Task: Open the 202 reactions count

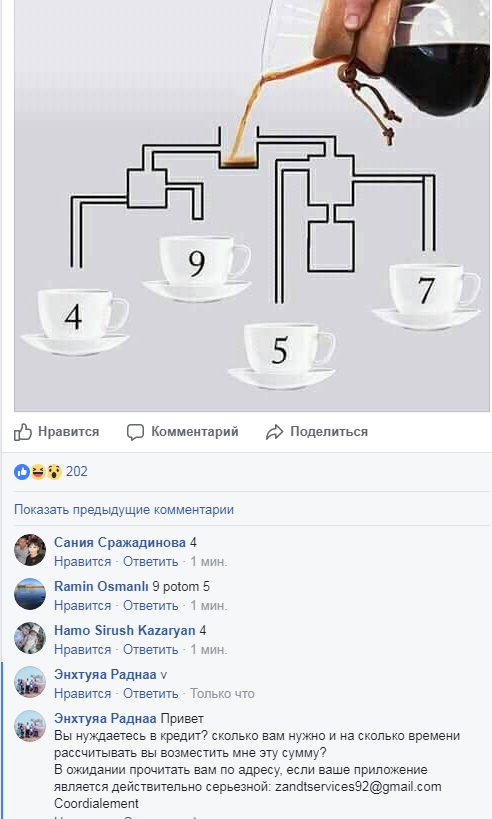Action: point(77,472)
